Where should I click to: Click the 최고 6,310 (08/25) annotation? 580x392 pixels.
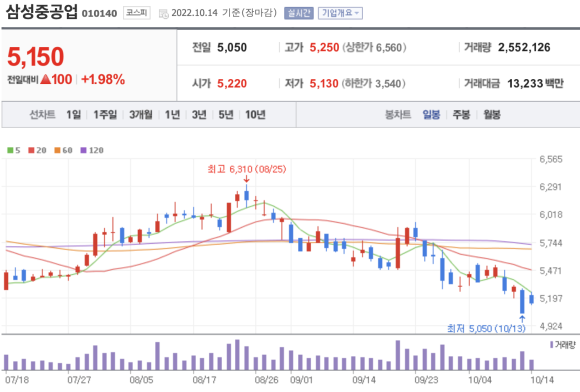pos(247,169)
